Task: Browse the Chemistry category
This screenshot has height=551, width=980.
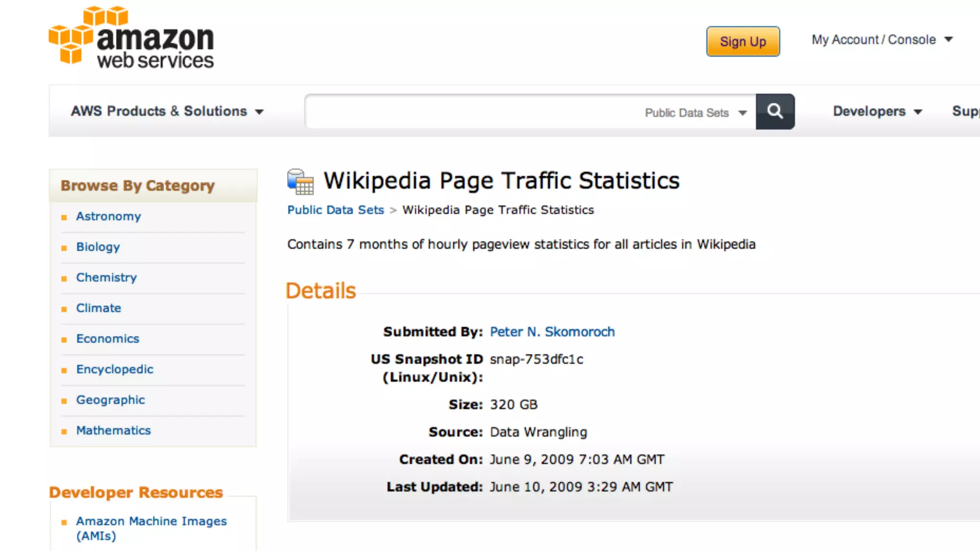Action: (106, 277)
